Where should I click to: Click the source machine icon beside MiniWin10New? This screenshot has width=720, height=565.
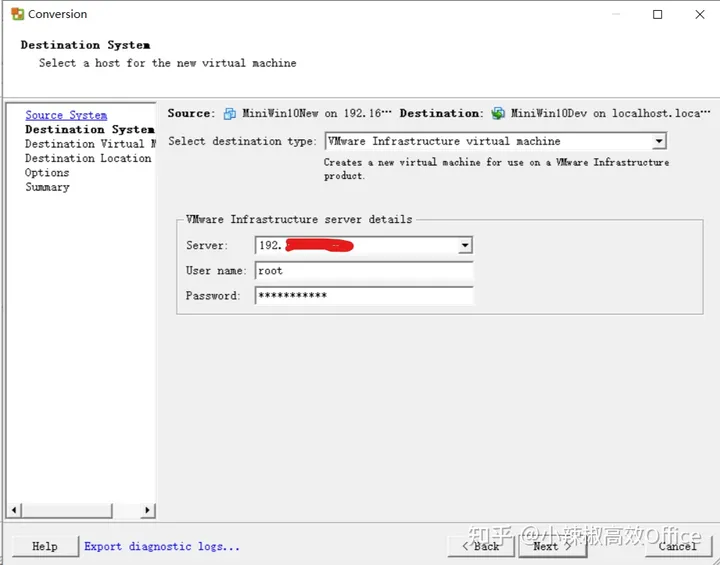(x=230, y=113)
